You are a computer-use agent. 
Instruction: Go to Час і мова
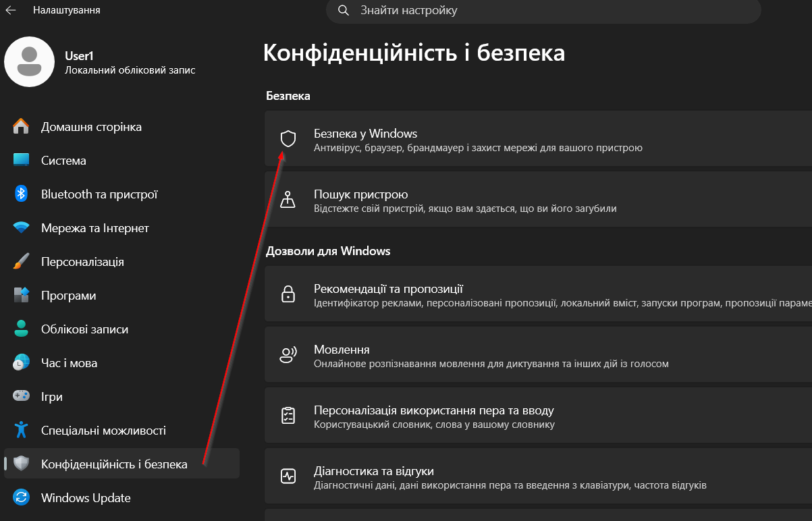tap(121, 363)
